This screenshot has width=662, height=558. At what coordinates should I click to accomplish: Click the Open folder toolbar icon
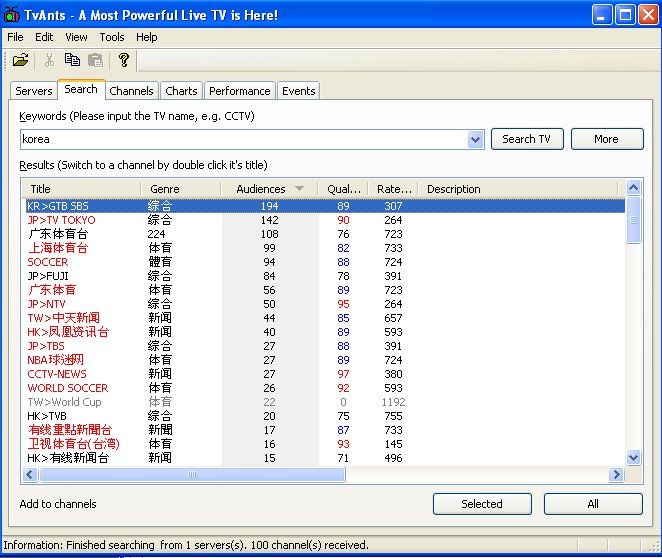pyautogui.click(x=20, y=60)
